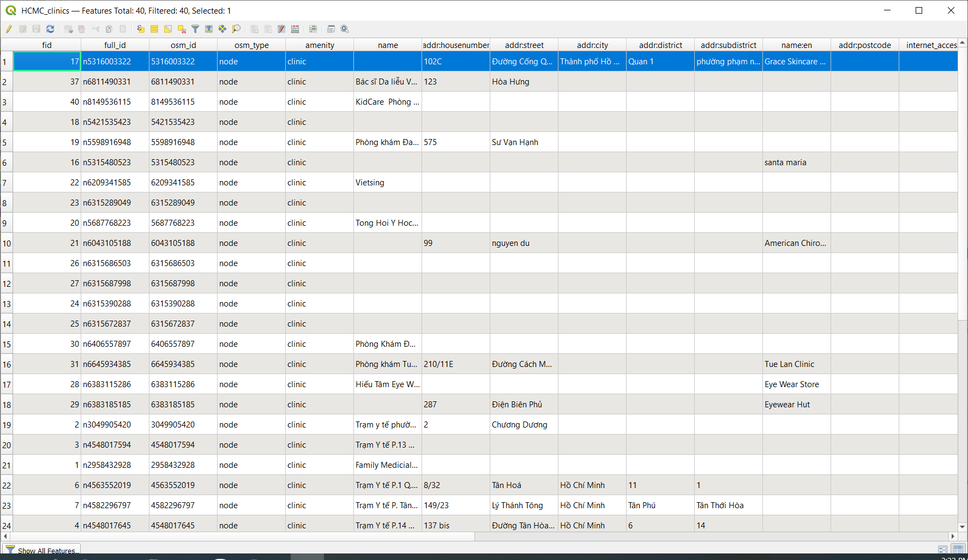Image resolution: width=968 pixels, height=560 pixels.
Task: Toggle multi edit mode icon
Action: (23, 29)
